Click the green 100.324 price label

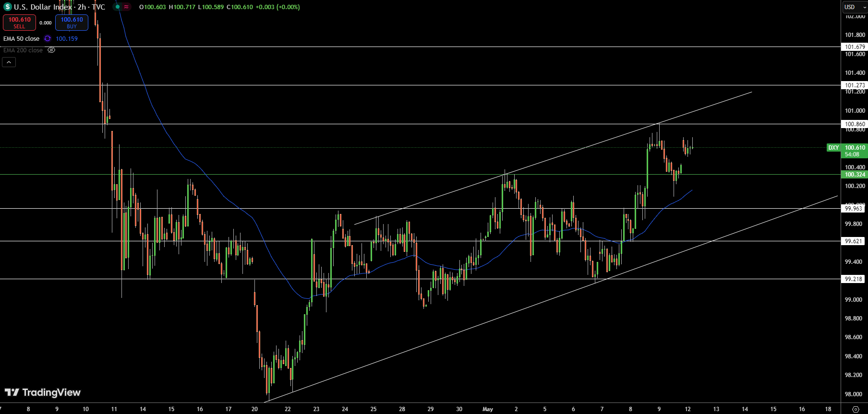point(855,175)
